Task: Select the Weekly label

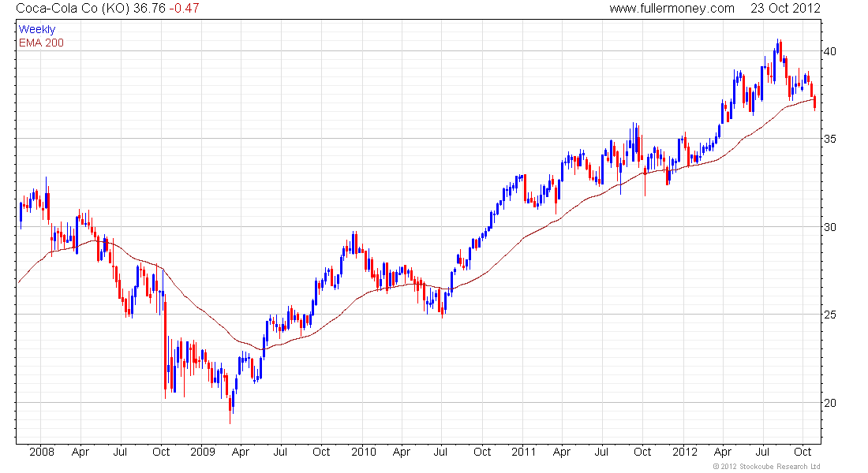Action: [x=37, y=29]
